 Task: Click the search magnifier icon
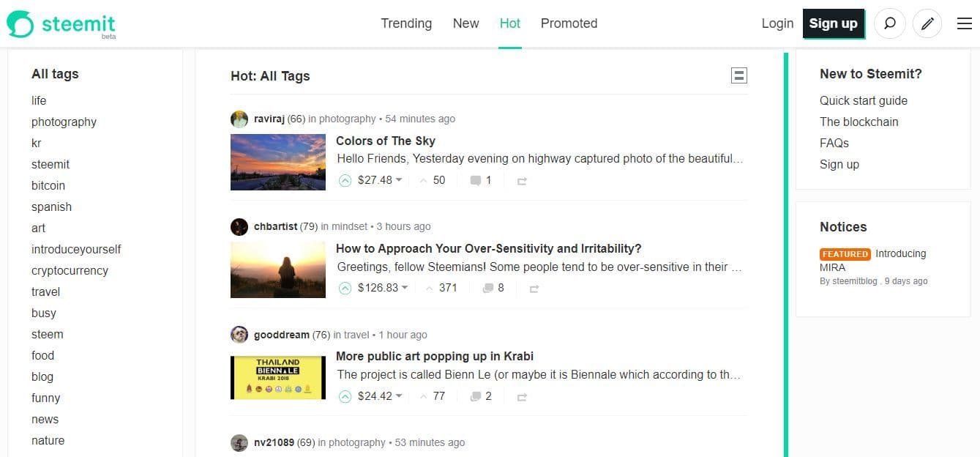tap(889, 23)
